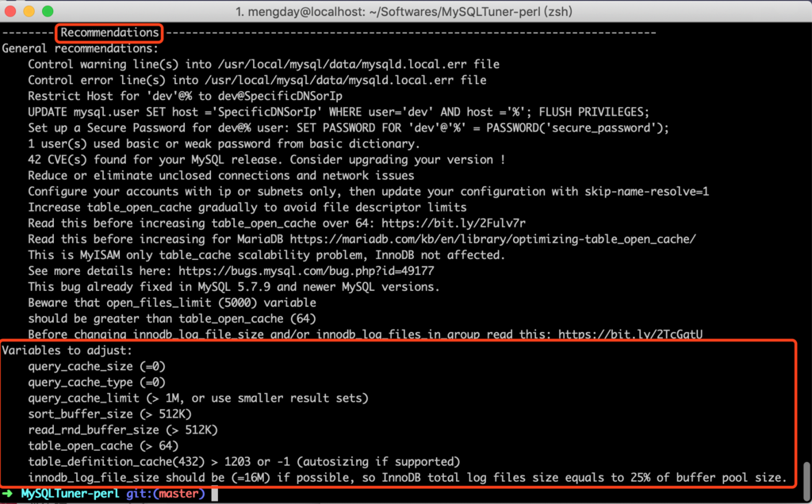
Task: Click 'should be greater than table_open_cache' line
Action: (172, 319)
